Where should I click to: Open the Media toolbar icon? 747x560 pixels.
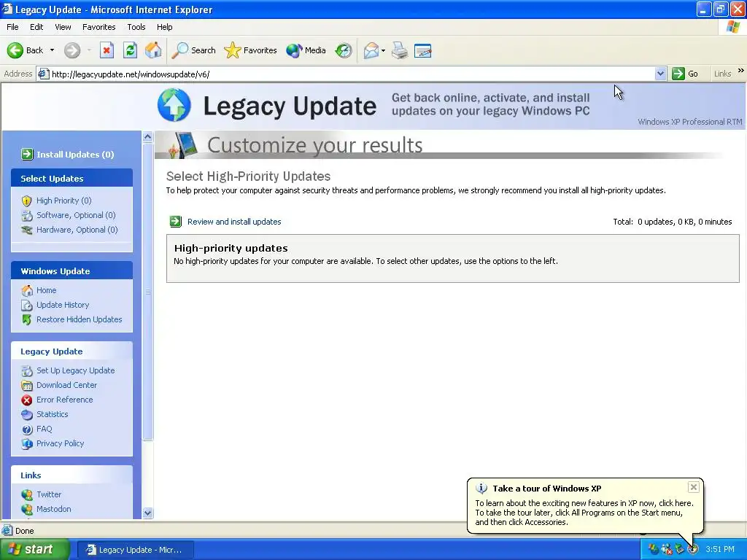294,50
